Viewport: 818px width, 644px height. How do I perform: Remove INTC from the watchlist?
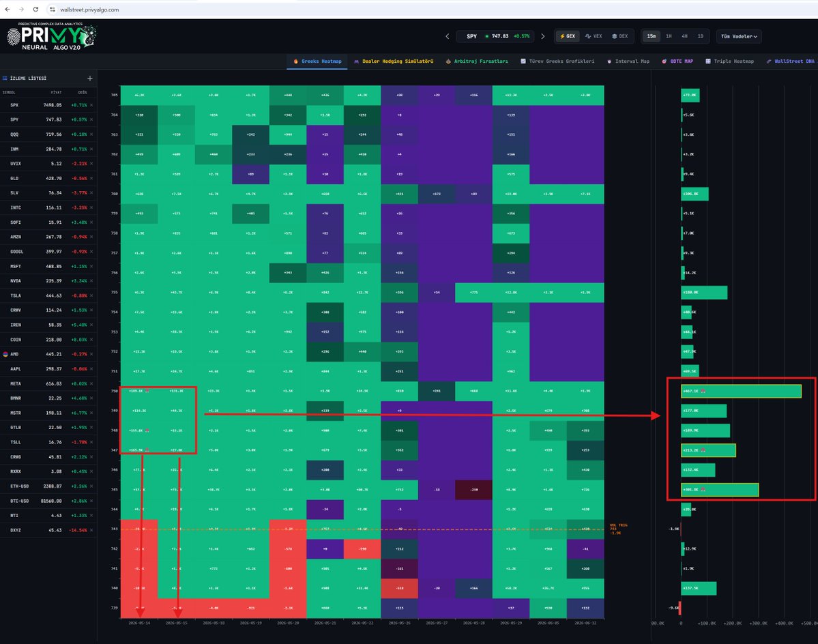point(91,207)
